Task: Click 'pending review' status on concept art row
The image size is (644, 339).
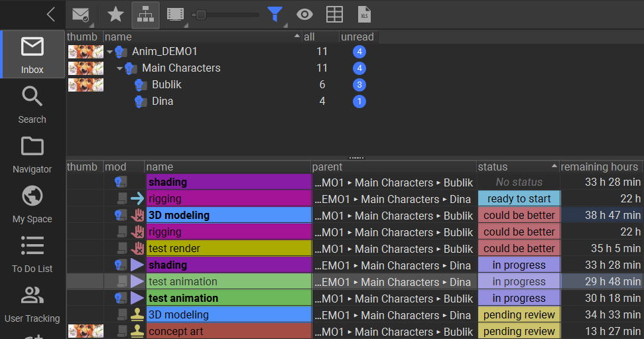Action: (x=519, y=331)
